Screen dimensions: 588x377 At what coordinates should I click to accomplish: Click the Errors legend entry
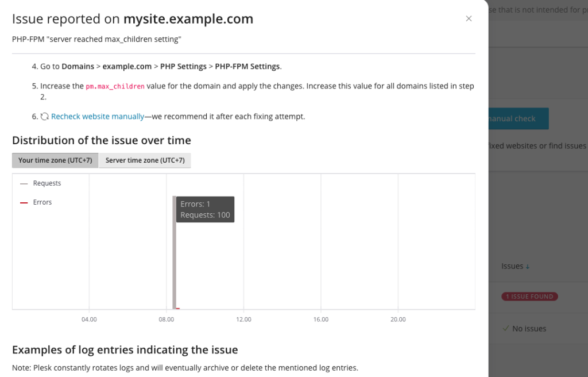(x=36, y=202)
